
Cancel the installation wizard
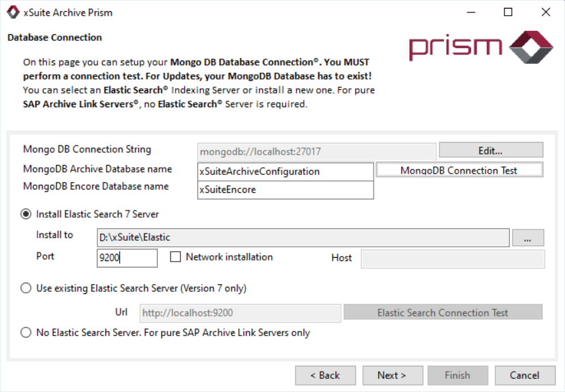(x=524, y=375)
